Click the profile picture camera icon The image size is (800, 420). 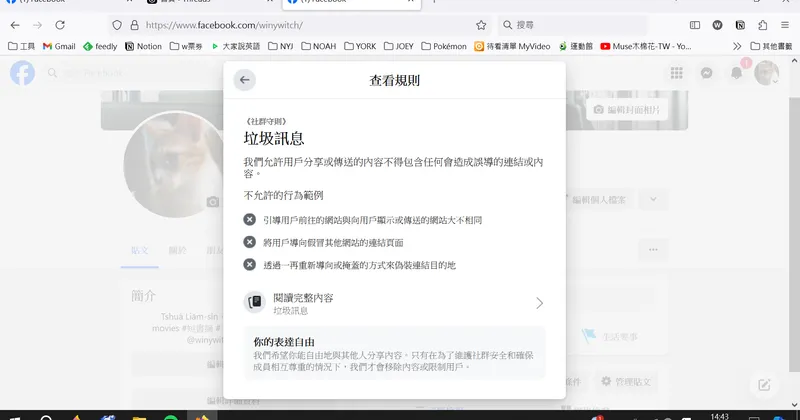213,202
